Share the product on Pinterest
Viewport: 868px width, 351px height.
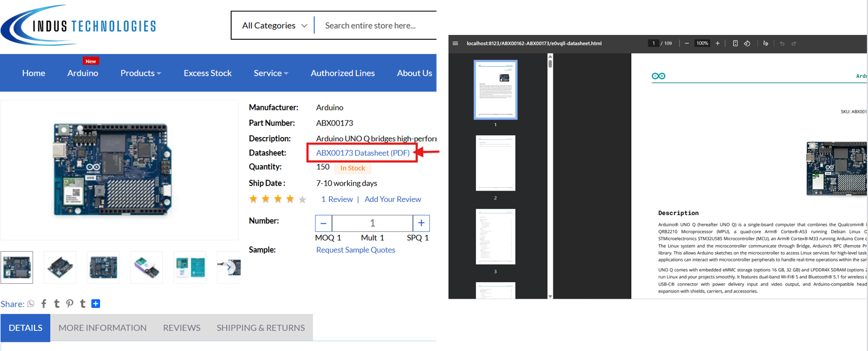[70, 304]
